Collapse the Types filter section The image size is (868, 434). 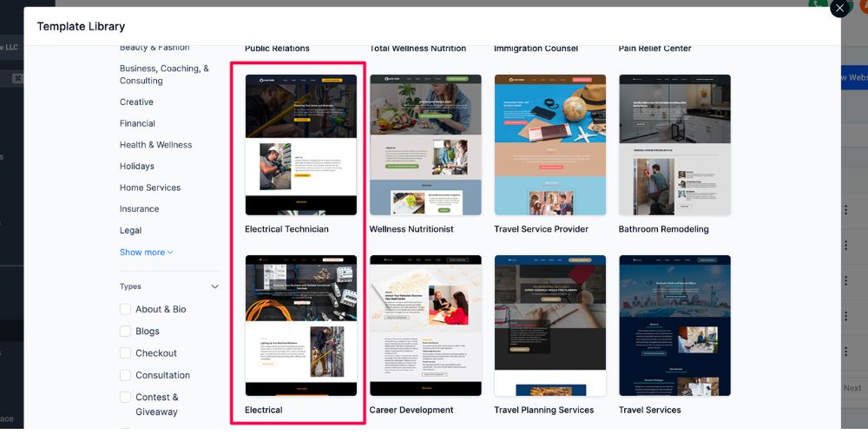point(215,286)
